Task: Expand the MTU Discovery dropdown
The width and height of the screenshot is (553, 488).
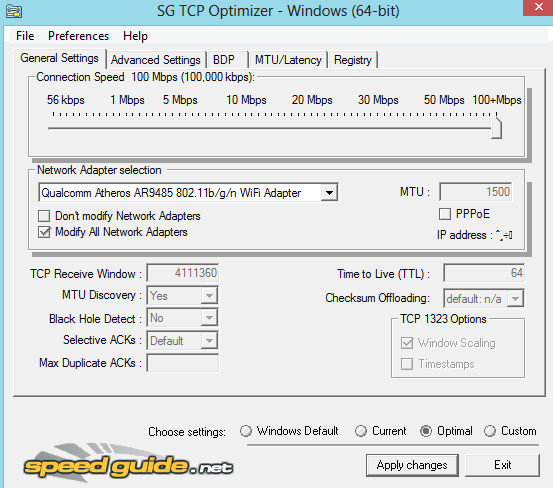Action: click(209, 296)
